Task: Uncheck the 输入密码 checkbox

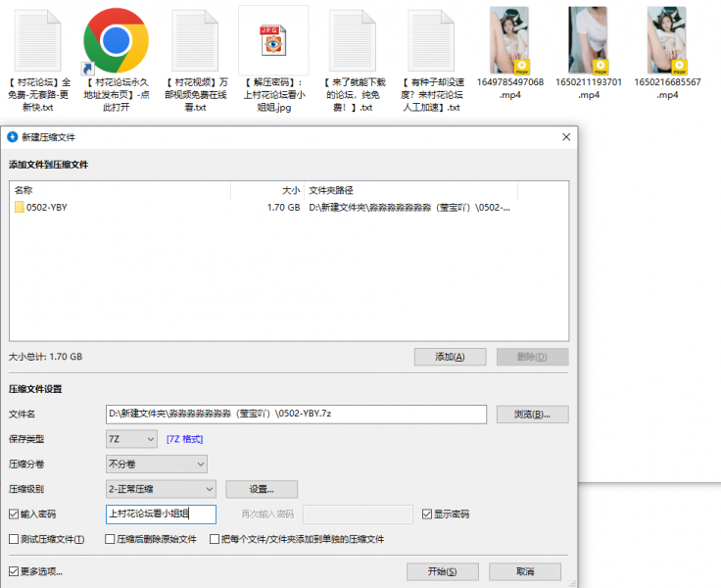Action: point(14,514)
